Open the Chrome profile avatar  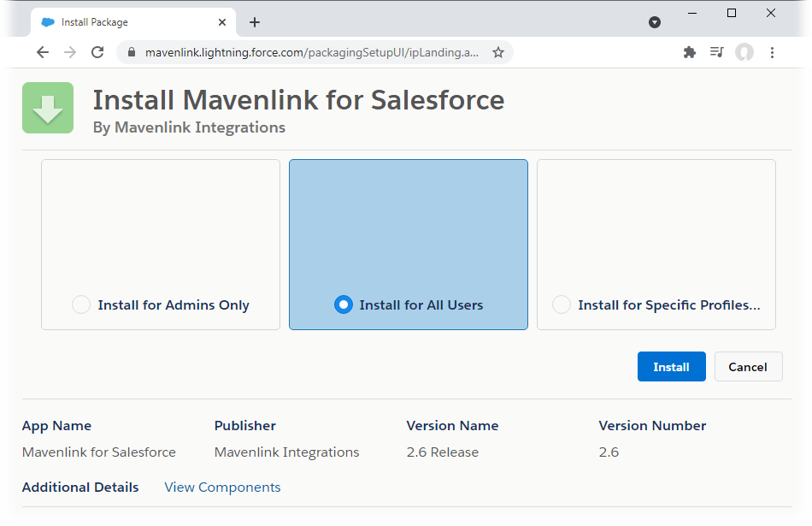pos(744,52)
